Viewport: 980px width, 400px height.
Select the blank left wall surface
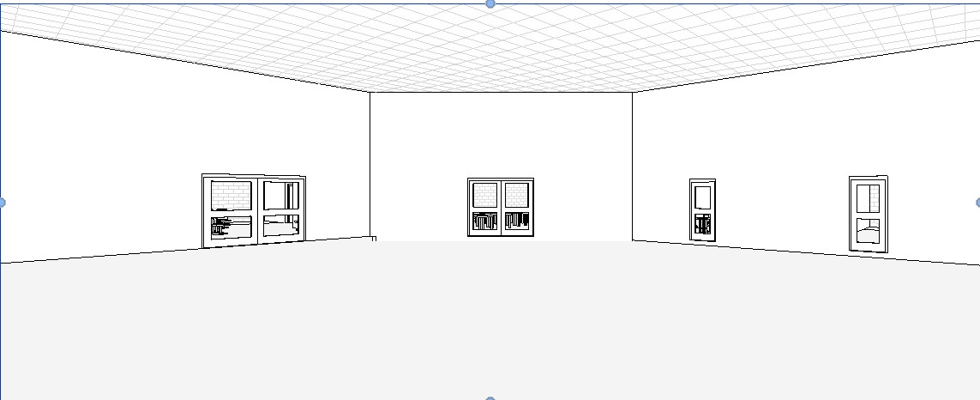[111, 155]
